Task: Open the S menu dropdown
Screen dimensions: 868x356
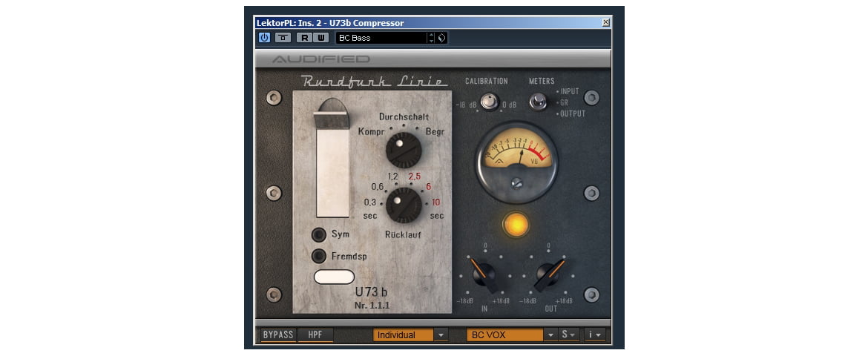Action: pos(568,335)
